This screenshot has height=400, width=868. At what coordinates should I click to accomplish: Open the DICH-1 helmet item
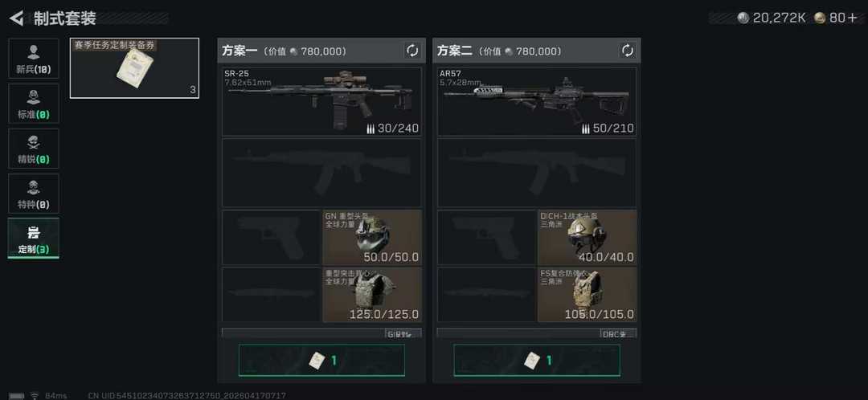(x=588, y=237)
